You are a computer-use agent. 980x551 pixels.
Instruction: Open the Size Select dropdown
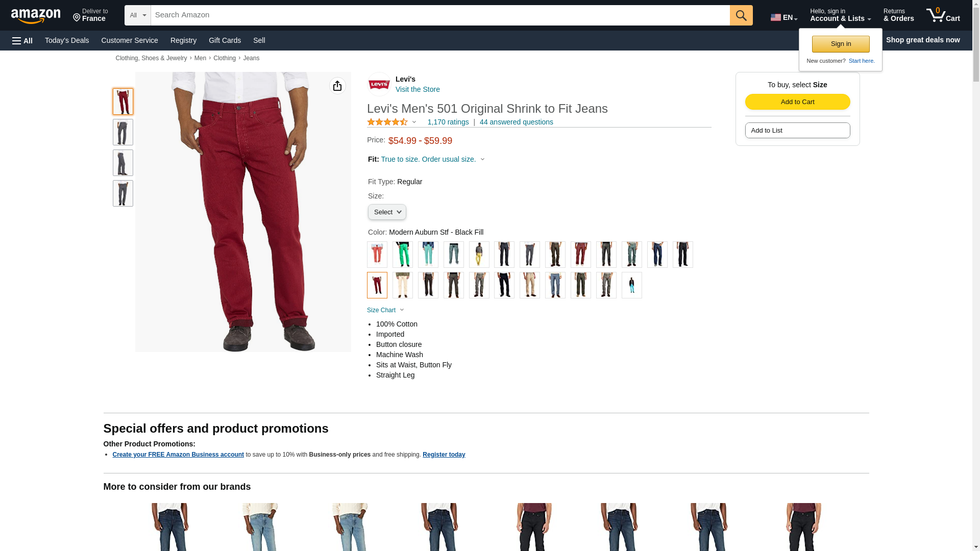pos(387,212)
